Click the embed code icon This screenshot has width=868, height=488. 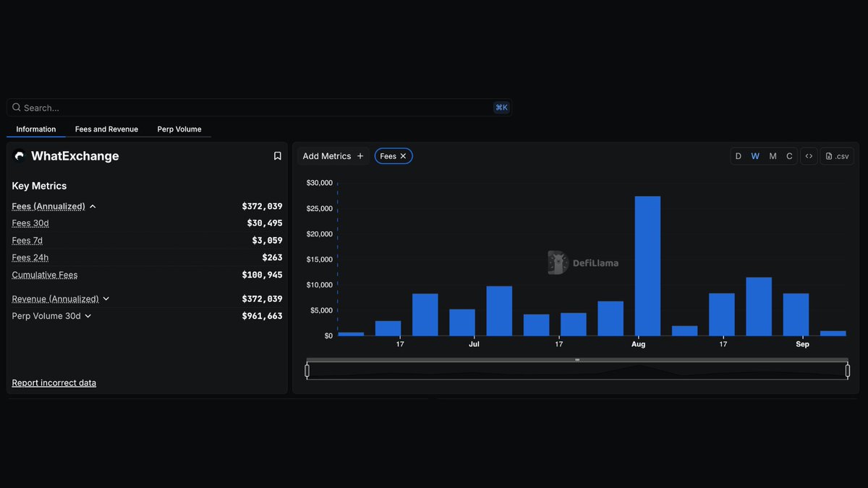pos(809,156)
